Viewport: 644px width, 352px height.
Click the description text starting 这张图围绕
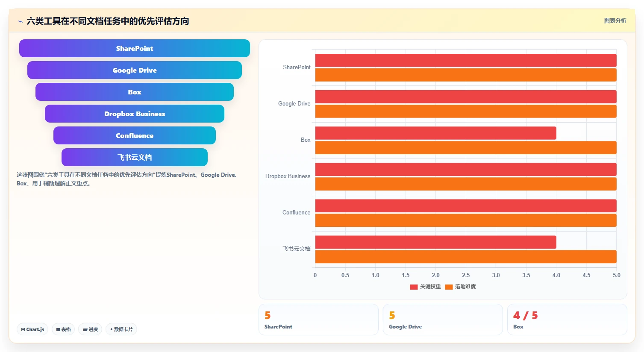128,179
